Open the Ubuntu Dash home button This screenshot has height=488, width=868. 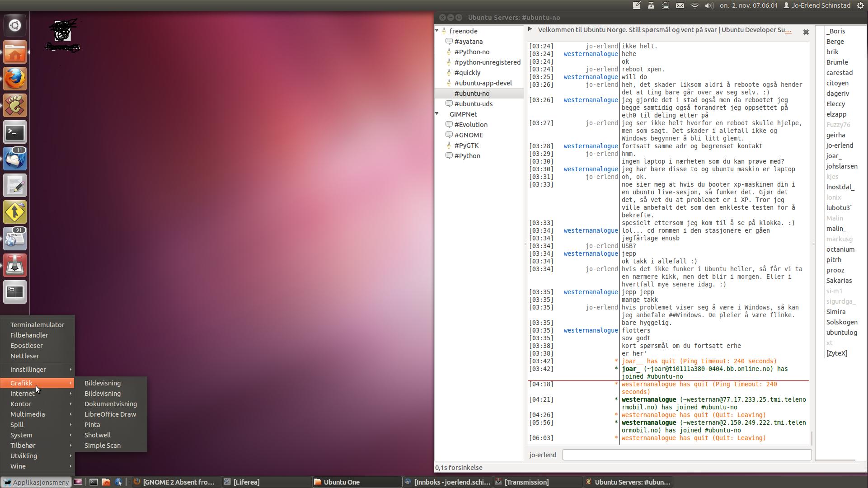click(x=15, y=25)
